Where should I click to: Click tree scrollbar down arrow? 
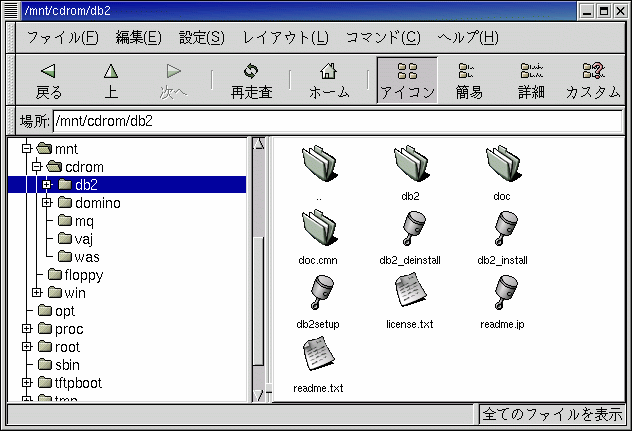click(x=259, y=396)
